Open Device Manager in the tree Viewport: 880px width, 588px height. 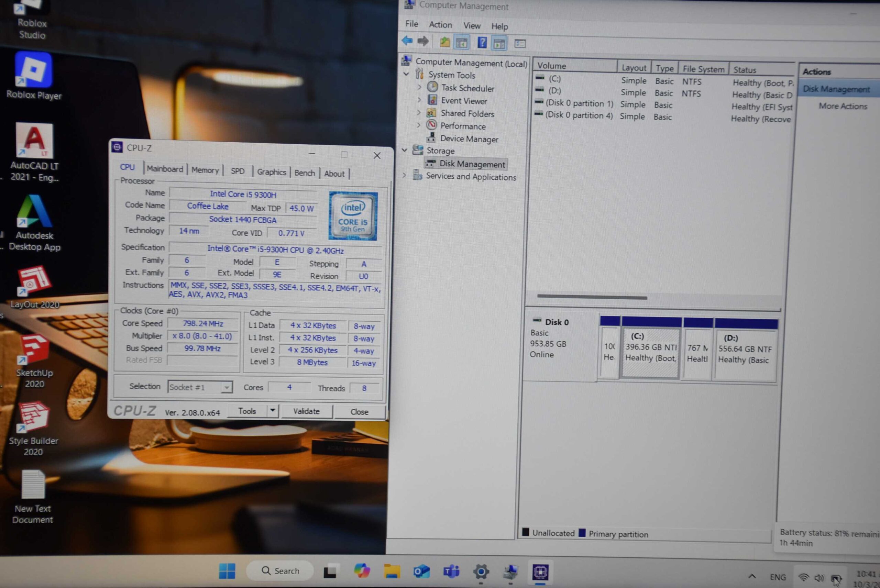coord(469,139)
